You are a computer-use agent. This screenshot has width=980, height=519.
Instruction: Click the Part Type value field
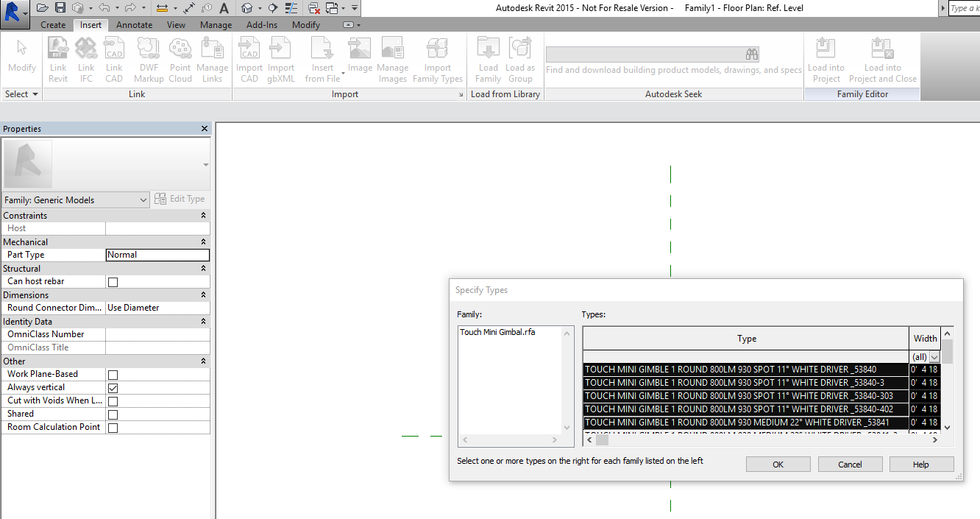(x=157, y=255)
